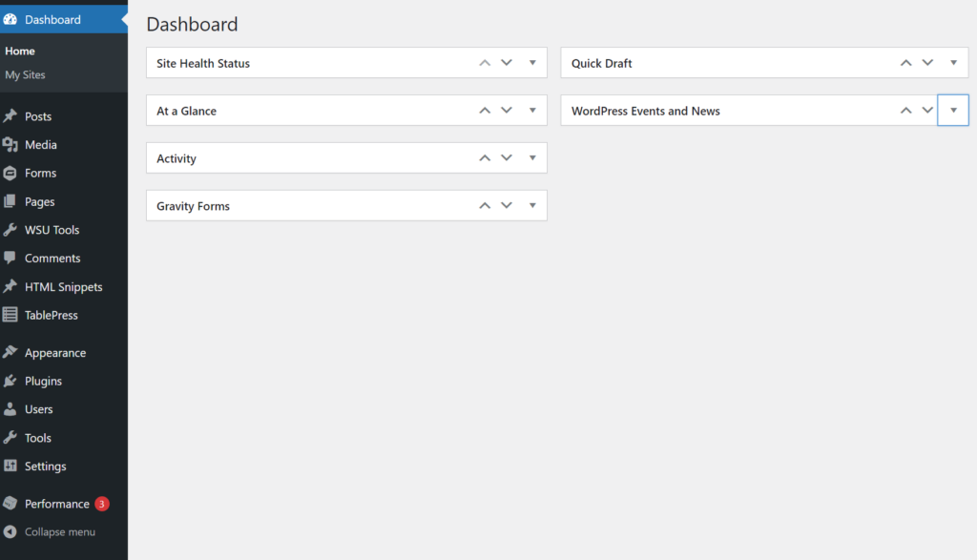Expand the Gravity Forms widget dropdown
This screenshot has width=977, height=560.
[x=531, y=205]
